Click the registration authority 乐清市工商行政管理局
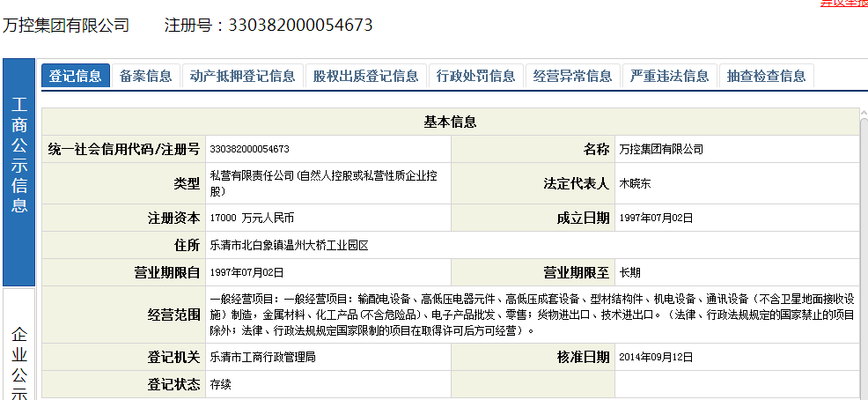 coord(262,357)
